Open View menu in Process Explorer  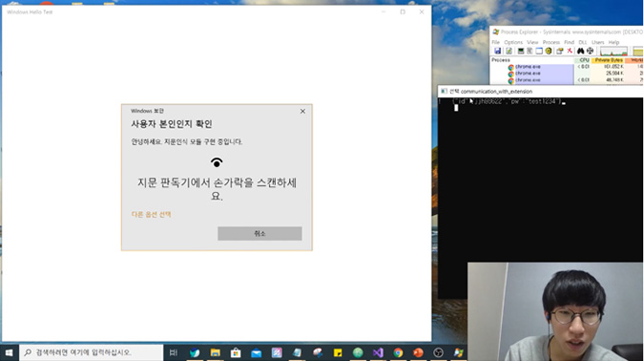point(532,42)
